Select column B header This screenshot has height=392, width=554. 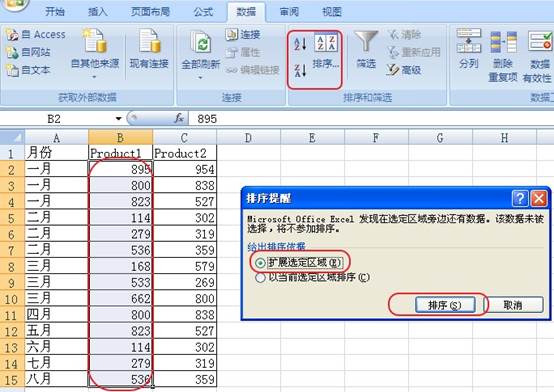(120, 137)
